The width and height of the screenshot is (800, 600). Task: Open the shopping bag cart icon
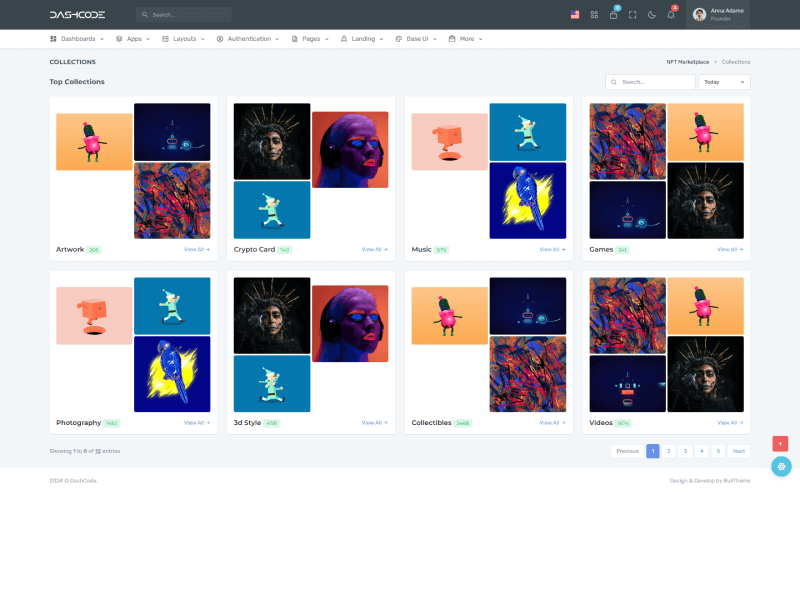613,15
